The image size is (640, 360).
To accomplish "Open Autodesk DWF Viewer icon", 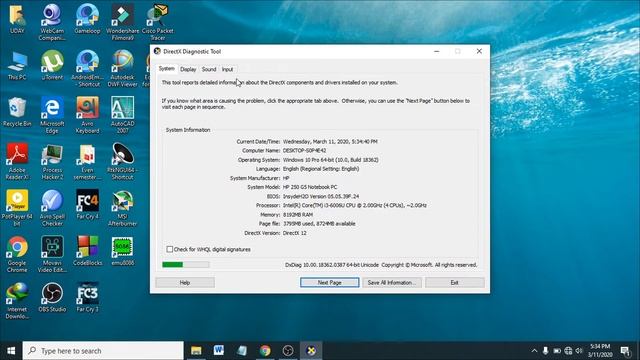I will pyautogui.click(x=122, y=69).
